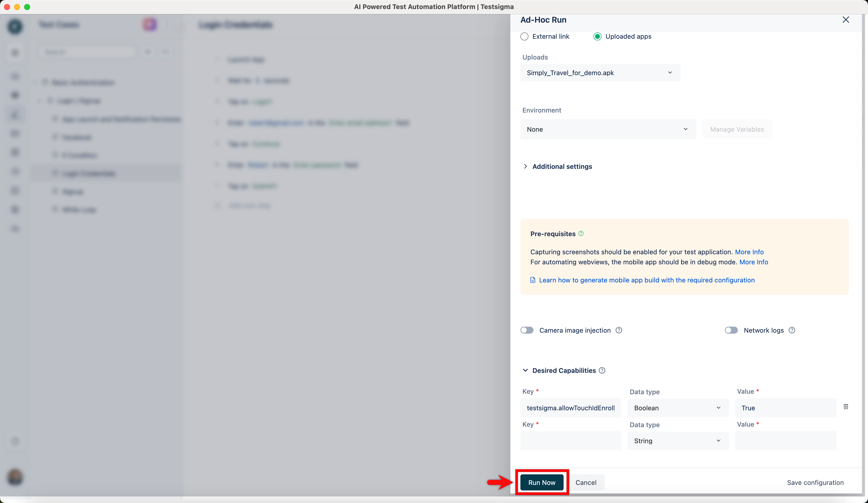Click Save configuration
Viewport: 868px width, 503px height.
[815, 482]
